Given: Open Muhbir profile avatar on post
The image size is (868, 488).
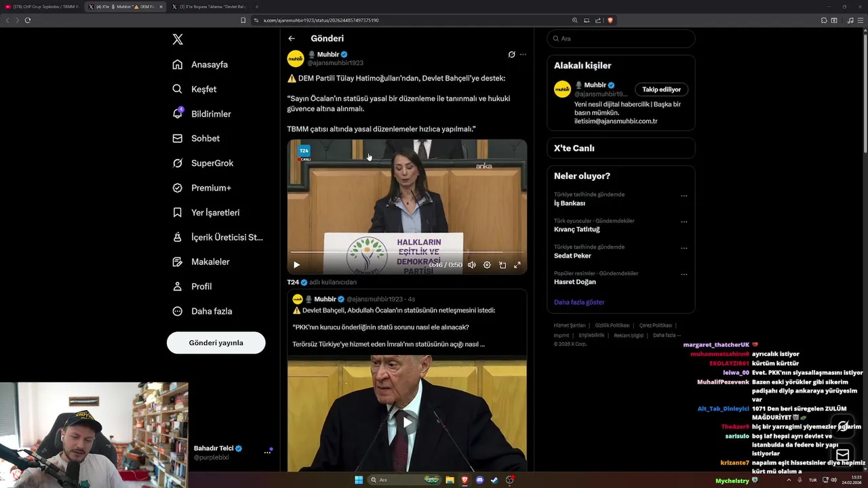Looking at the screenshot, I should 296,58.
